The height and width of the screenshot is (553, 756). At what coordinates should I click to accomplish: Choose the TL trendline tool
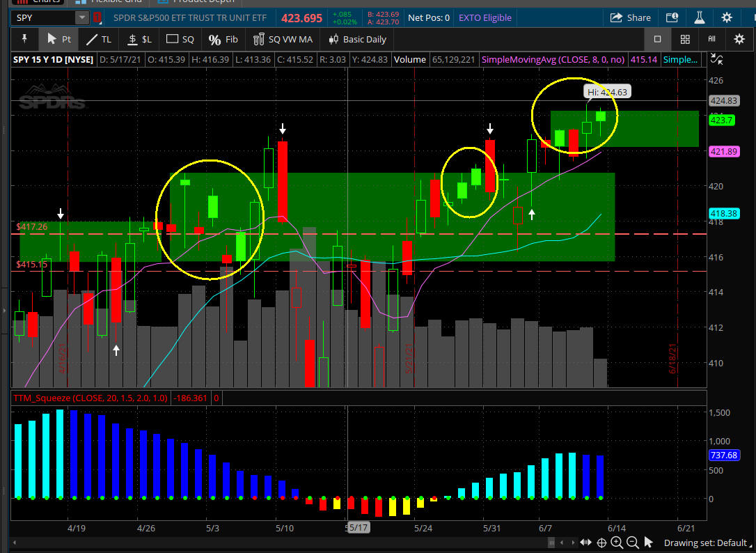(x=98, y=40)
